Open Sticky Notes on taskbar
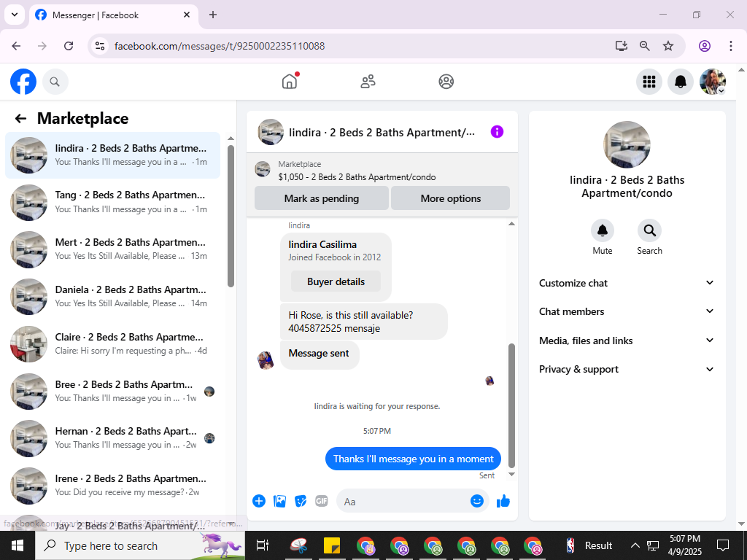Screen dimensions: 747x560 click(332, 545)
